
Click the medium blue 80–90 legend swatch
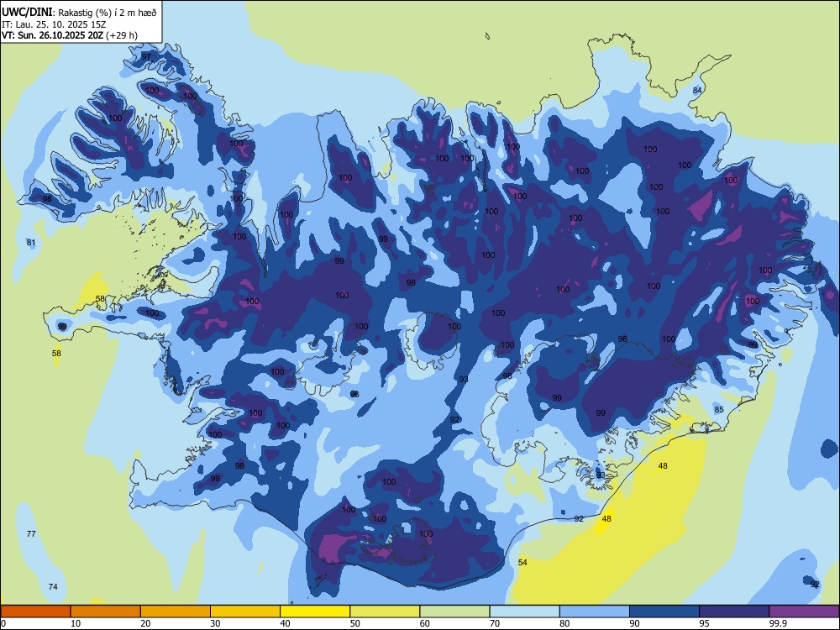pos(595,612)
